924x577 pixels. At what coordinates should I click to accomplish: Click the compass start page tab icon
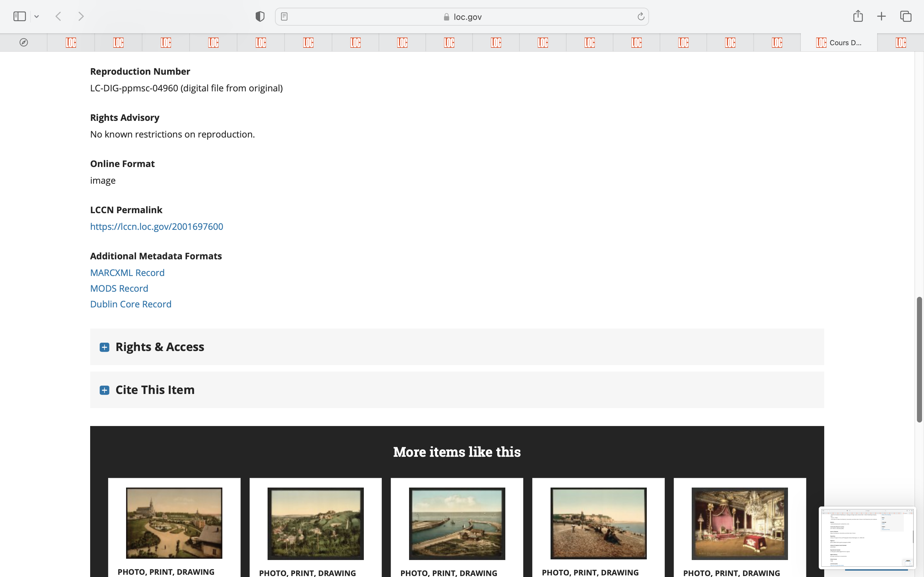point(24,42)
